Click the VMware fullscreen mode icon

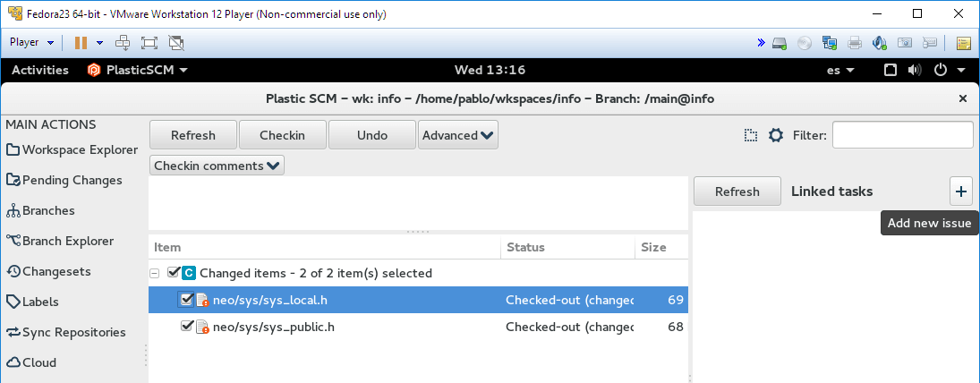pos(149,42)
